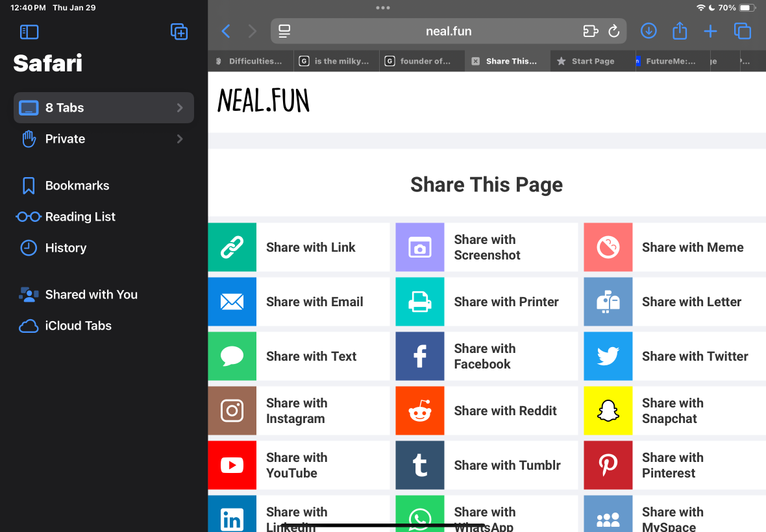766x532 pixels.
Task: Create a new tab group via the plus-square icon
Action: [179, 32]
